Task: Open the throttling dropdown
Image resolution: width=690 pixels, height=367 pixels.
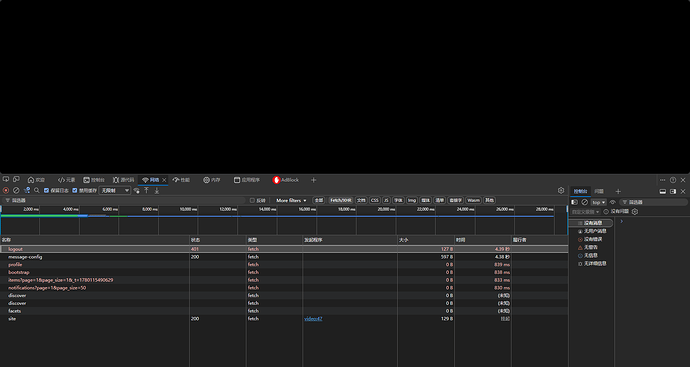Action: pyautogui.click(x=115, y=191)
